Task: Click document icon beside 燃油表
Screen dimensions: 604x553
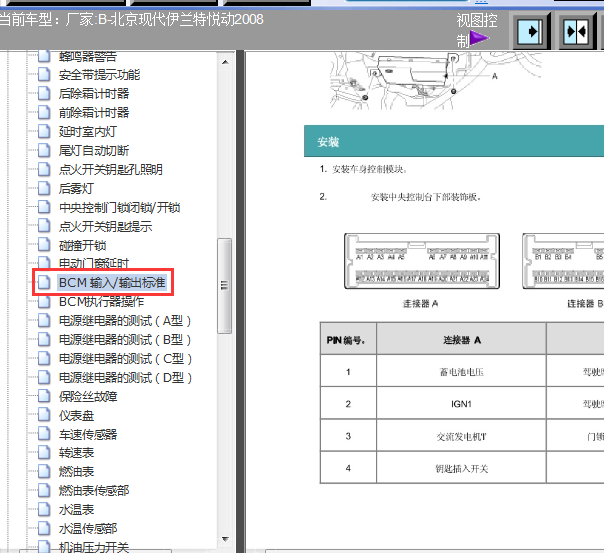Action: click(x=44, y=471)
